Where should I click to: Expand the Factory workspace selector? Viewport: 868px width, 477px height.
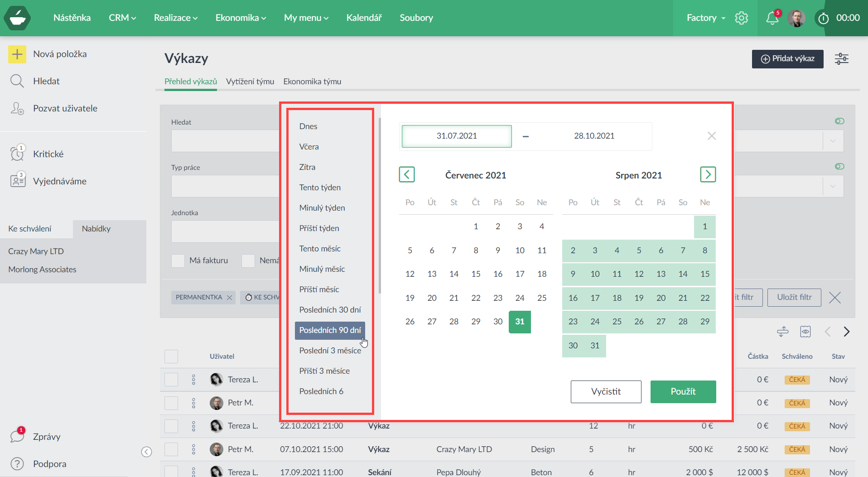pyautogui.click(x=705, y=18)
